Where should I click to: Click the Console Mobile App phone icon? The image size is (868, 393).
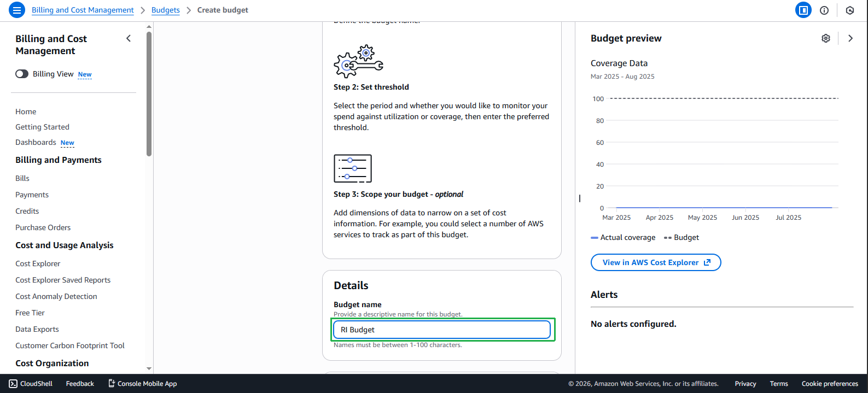coord(112,384)
